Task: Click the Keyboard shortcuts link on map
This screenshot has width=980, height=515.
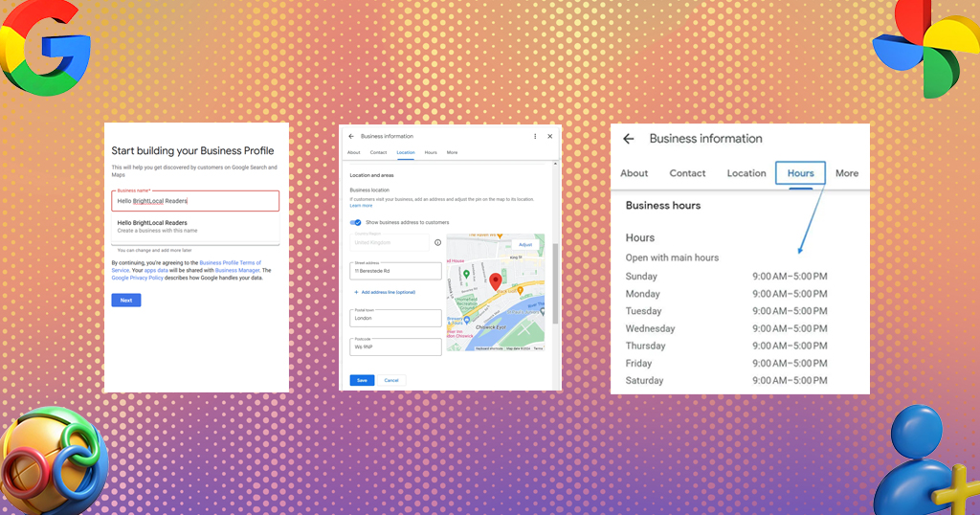Action: click(x=489, y=348)
